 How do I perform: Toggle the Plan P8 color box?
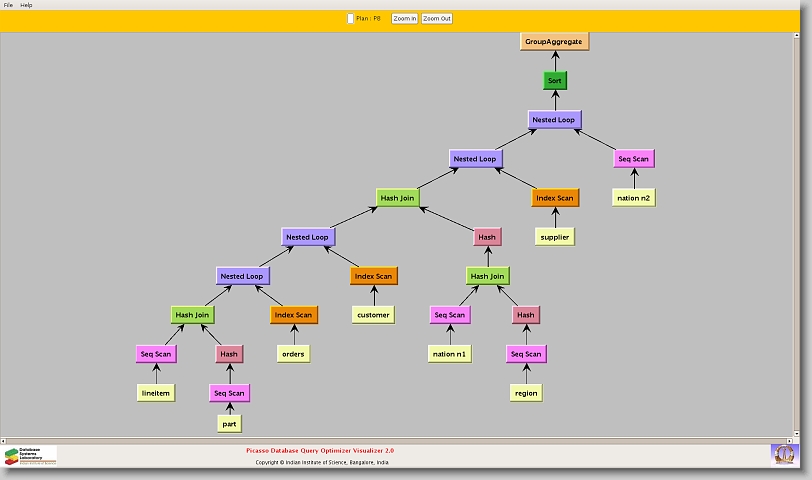350,18
